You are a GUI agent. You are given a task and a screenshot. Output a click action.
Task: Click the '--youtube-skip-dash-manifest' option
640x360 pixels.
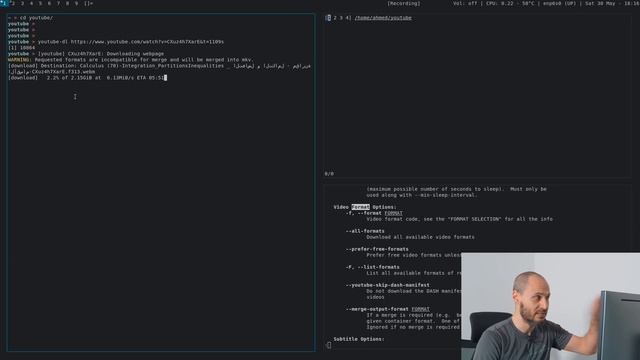[x=388, y=285]
